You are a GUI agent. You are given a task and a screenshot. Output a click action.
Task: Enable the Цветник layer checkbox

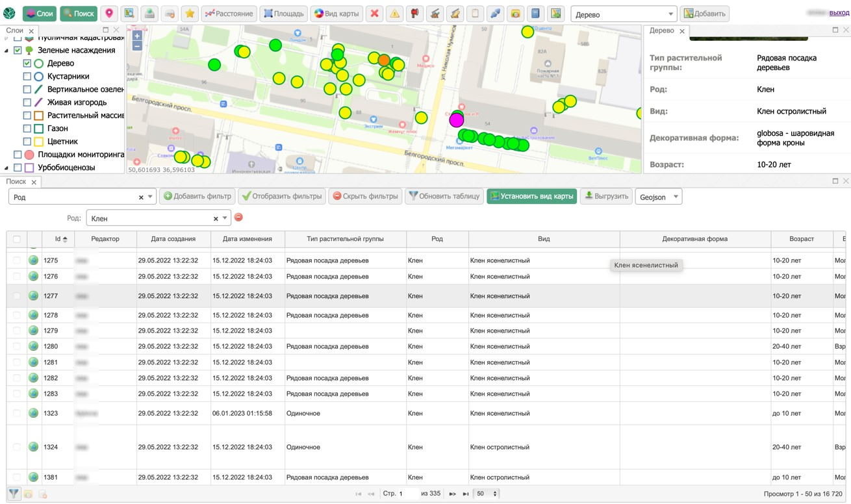tap(27, 142)
